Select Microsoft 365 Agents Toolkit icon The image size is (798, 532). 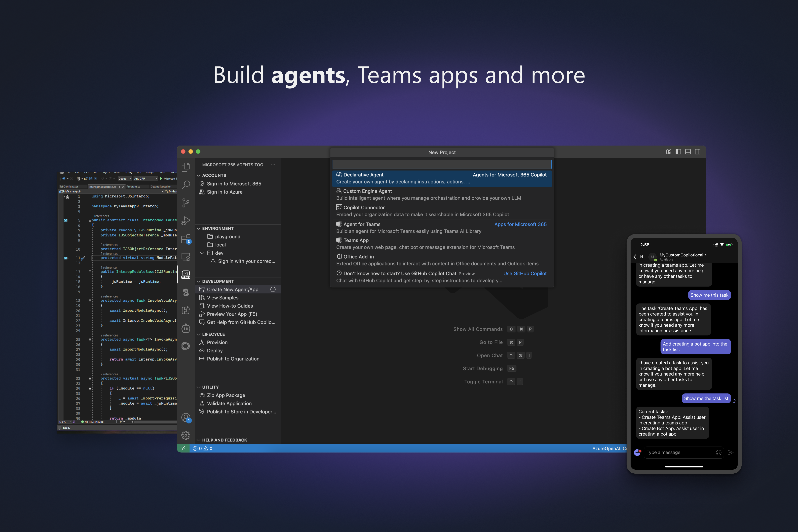click(186, 274)
